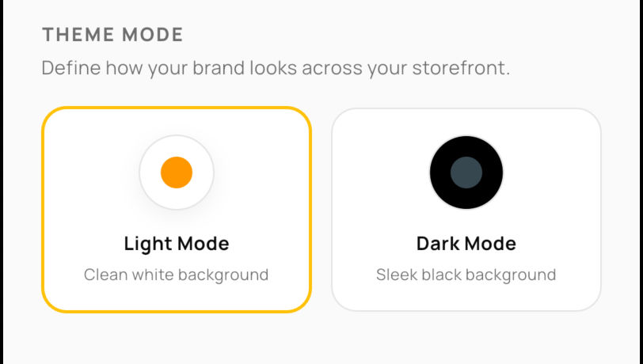643x364 pixels.
Task: Pick the orange color swatch circle
Action: point(177,173)
